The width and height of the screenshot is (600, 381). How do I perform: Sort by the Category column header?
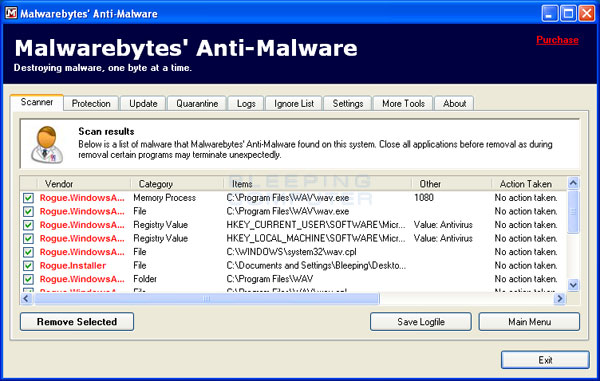[178, 184]
